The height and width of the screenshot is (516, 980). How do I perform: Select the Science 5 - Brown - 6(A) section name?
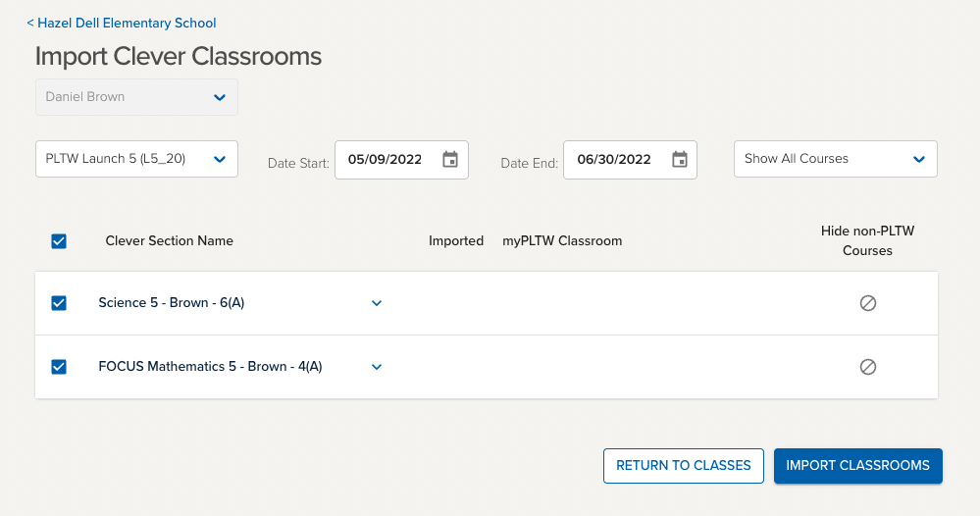(171, 303)
